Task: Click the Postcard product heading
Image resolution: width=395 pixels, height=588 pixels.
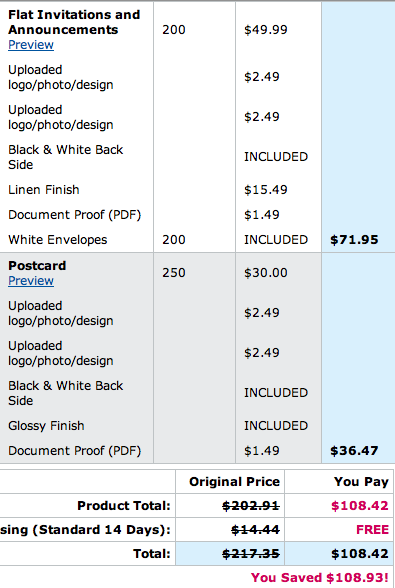Action: pos(37,266)
